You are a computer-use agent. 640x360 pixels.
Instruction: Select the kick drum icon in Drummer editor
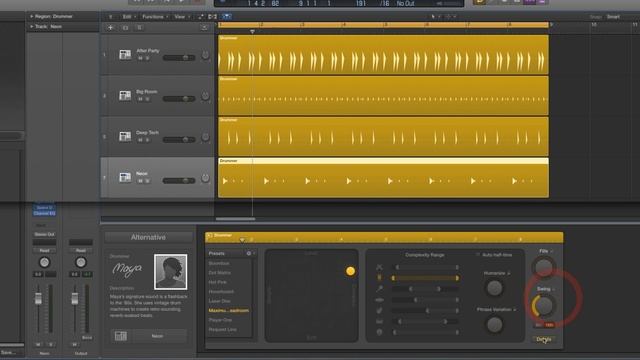click(x=379, y=332)
